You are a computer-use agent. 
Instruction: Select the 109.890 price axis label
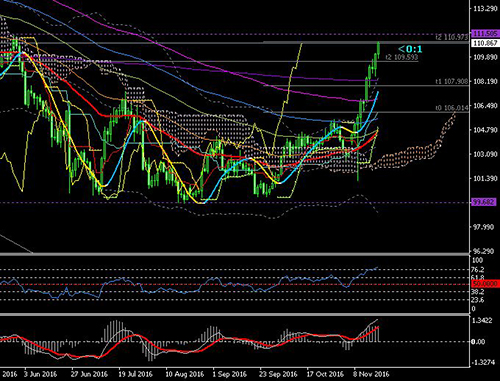[x=485, y=57]
